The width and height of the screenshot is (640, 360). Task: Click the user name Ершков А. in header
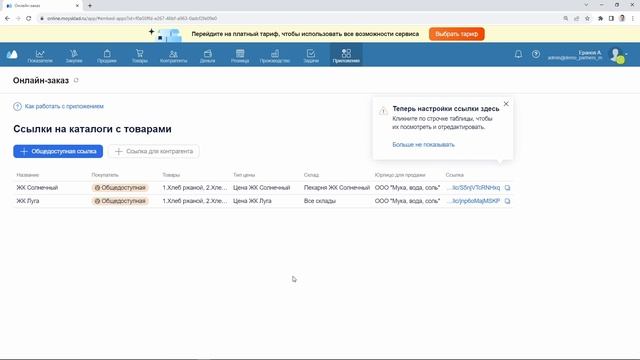click(x=590, y=53)
